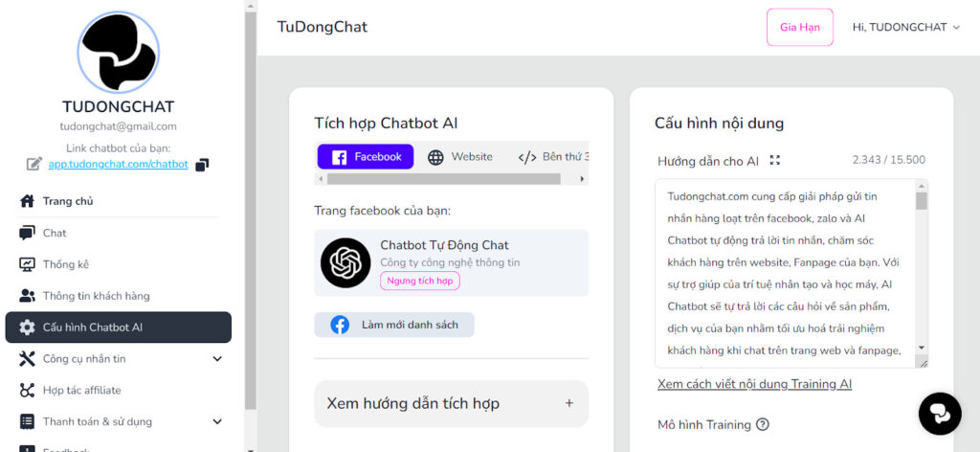Click Làm mới danh sách button
Image resolution: width=980 pixels, height=452 pixels.
pos(394,325)
